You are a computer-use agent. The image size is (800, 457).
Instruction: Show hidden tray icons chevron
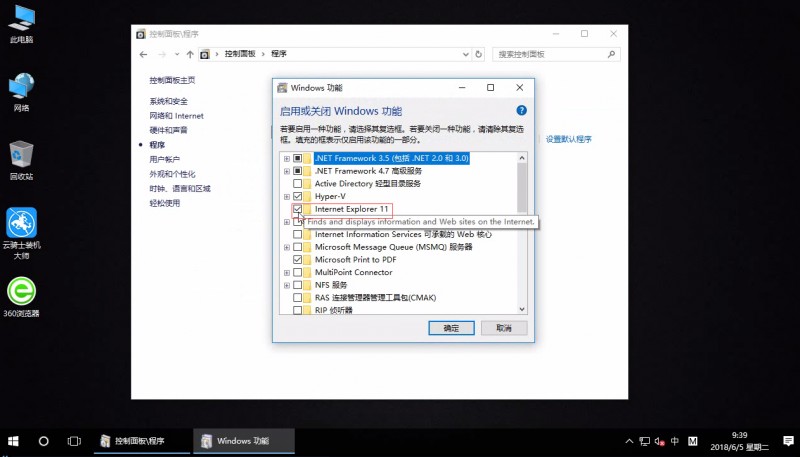[629, 441]
